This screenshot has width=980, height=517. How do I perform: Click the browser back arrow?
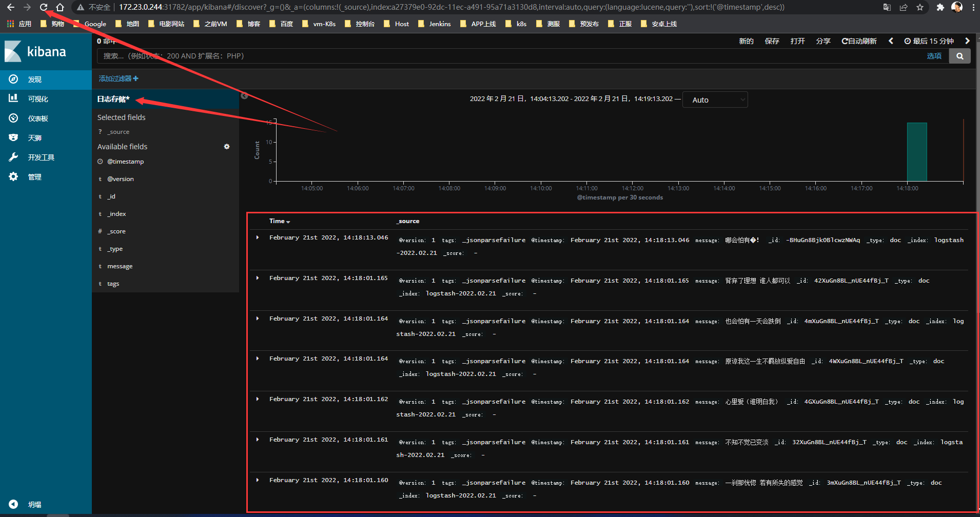pos(11,7)
